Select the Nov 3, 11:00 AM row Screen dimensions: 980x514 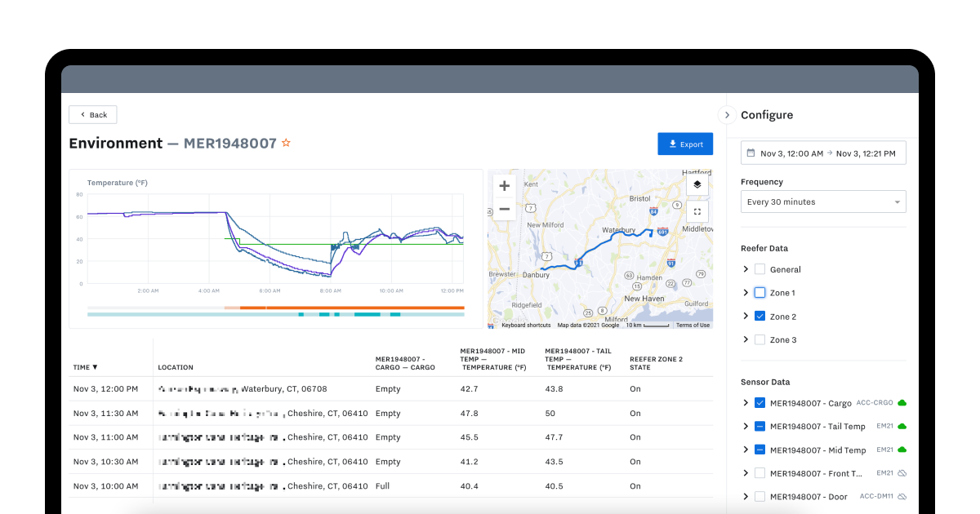391,437
